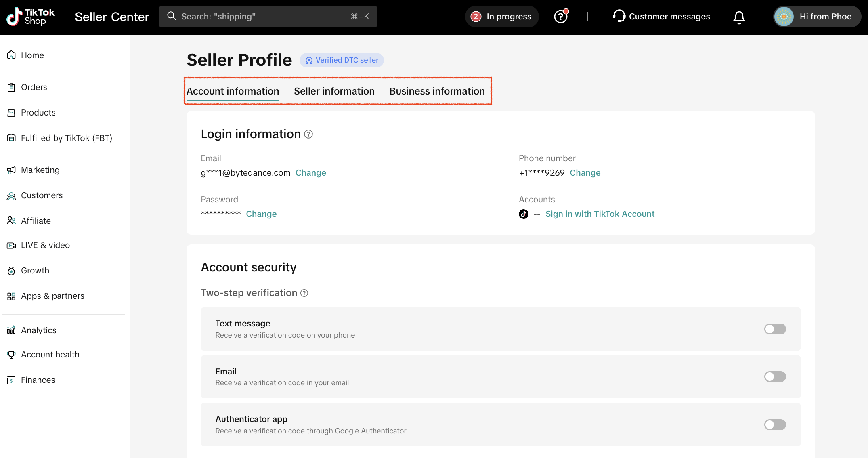
Task: Open Fulfilled by TikTok (FBT) menu
Action: pyautogui.click(x=66, y=138)
